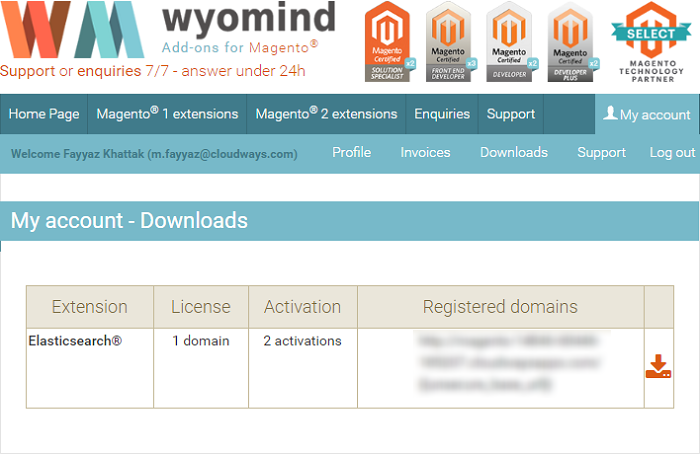Click the blurred registered domain text

tap(508, 362)
